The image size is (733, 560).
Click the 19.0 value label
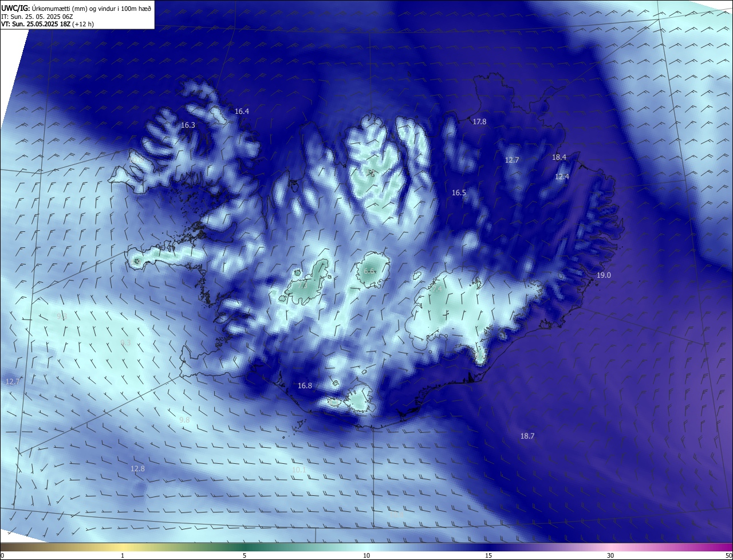point(604,275)
